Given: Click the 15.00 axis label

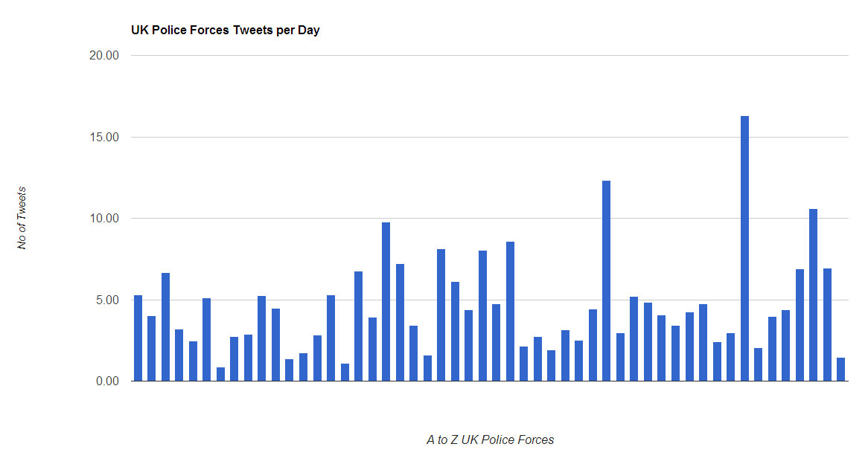Looking at the screenshot, I should click(104, 137).
